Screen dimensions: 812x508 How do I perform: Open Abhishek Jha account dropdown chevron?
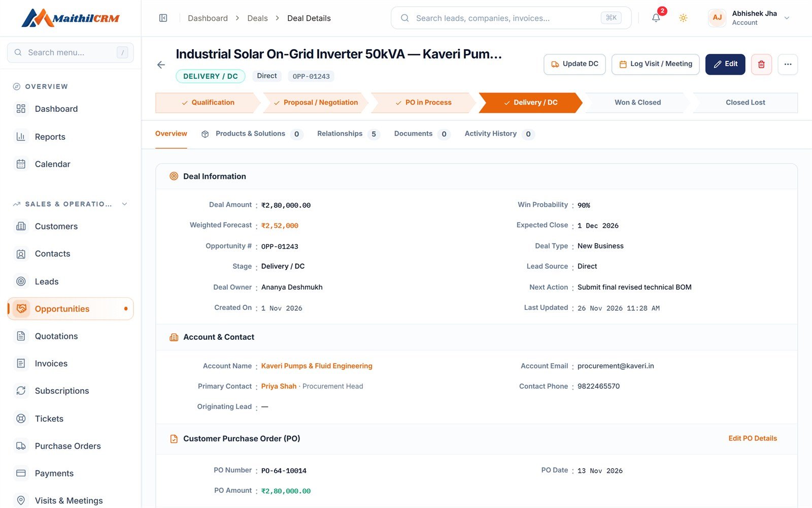787,18
